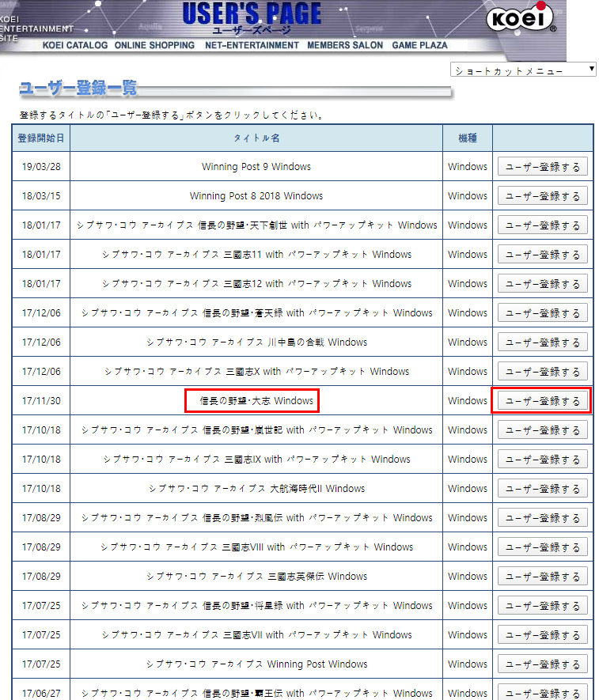
Task: Register 三國志VIII with パワーアップキット
Action: [x=543, y=547]
